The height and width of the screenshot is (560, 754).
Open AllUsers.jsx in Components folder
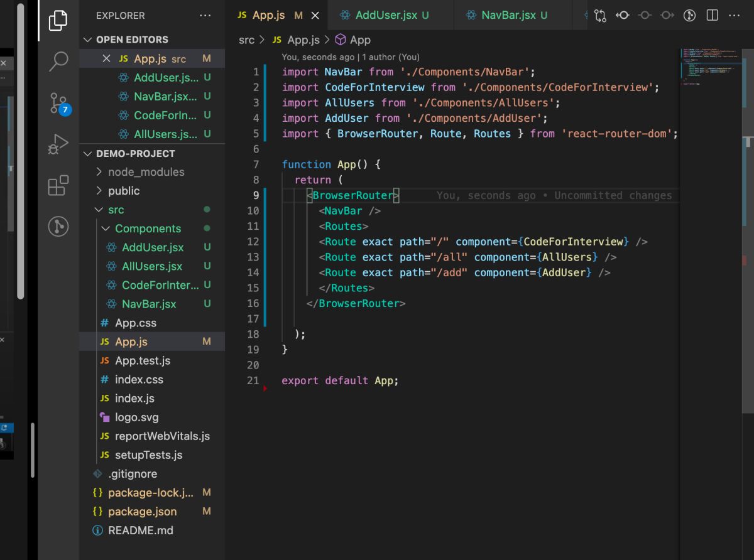pos(152,266)
